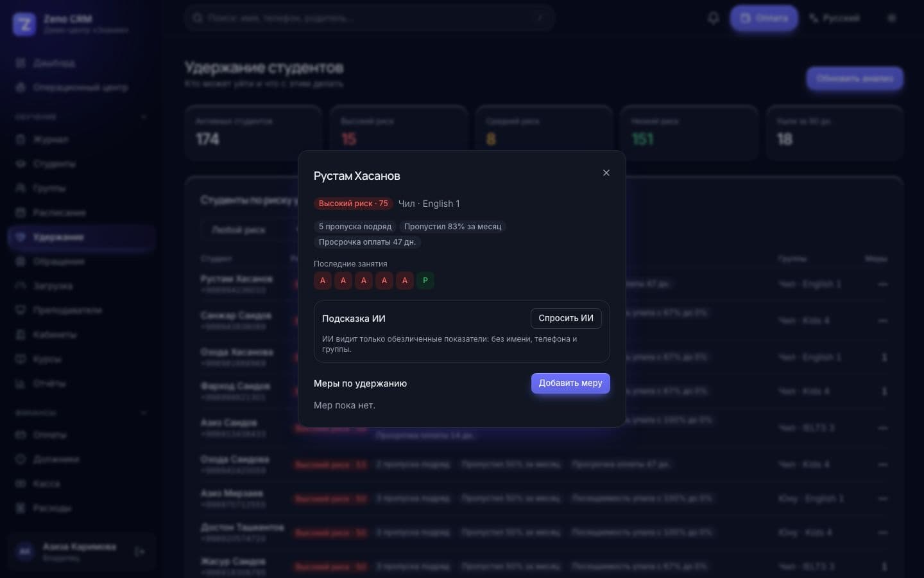Click the logout icon beside Азиза Каримова
Image resolution: width=924 pixels, height=578 pixels.
coord(140,552)
